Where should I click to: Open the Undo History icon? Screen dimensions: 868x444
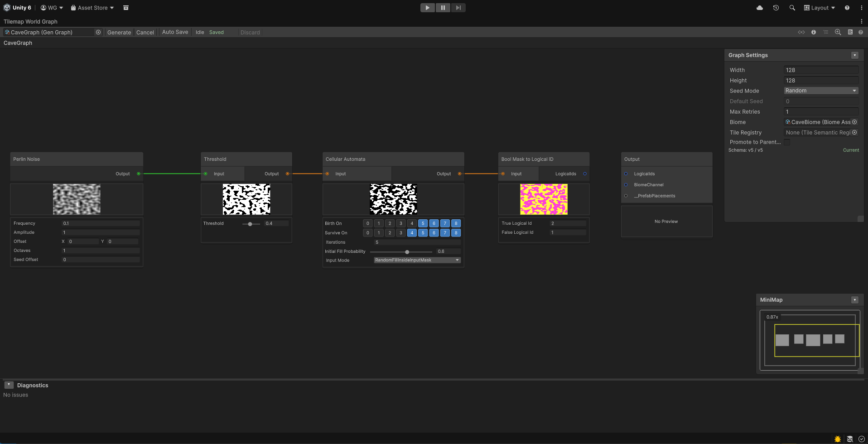(776, 8)
